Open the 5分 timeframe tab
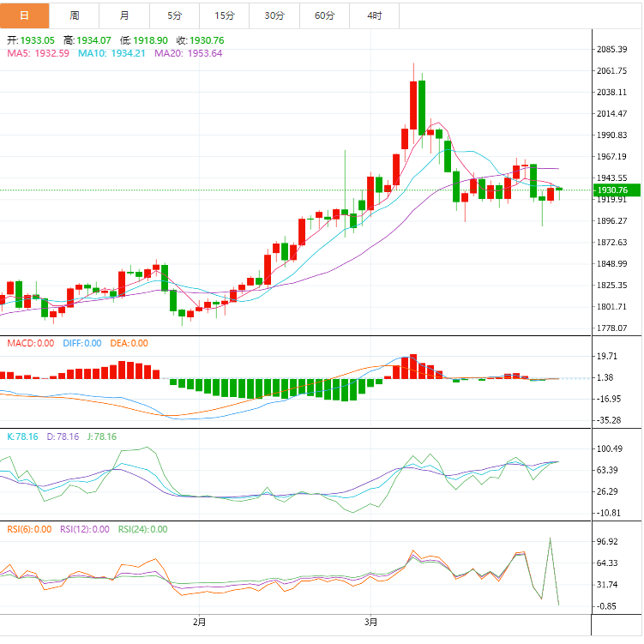The image size is (644, 644). [x=175, y=15]
